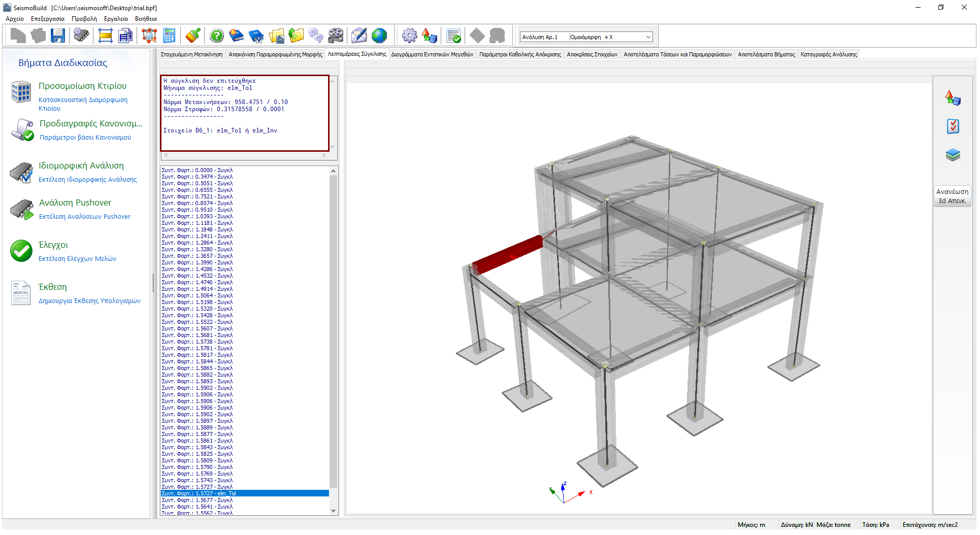The height and width of the screenshot is (535, 980).
Task: Open the Αρχείο menu
Action: coord(15,19)
